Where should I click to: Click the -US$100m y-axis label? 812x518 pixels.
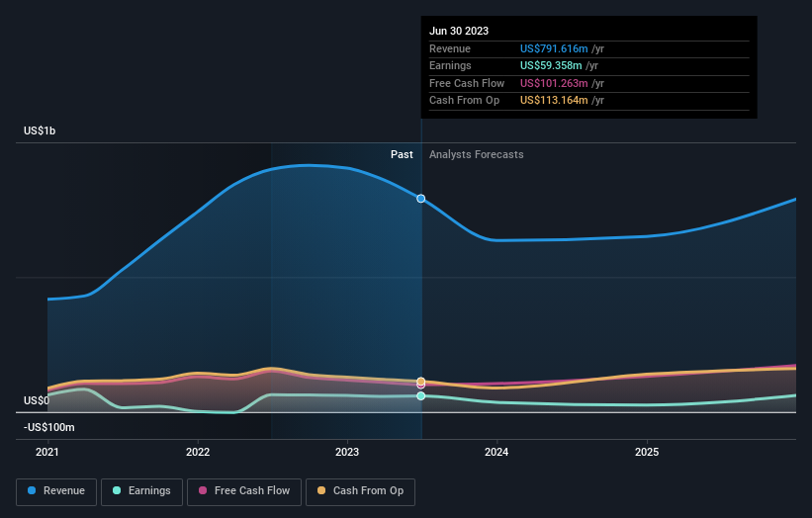coord(49,427)
